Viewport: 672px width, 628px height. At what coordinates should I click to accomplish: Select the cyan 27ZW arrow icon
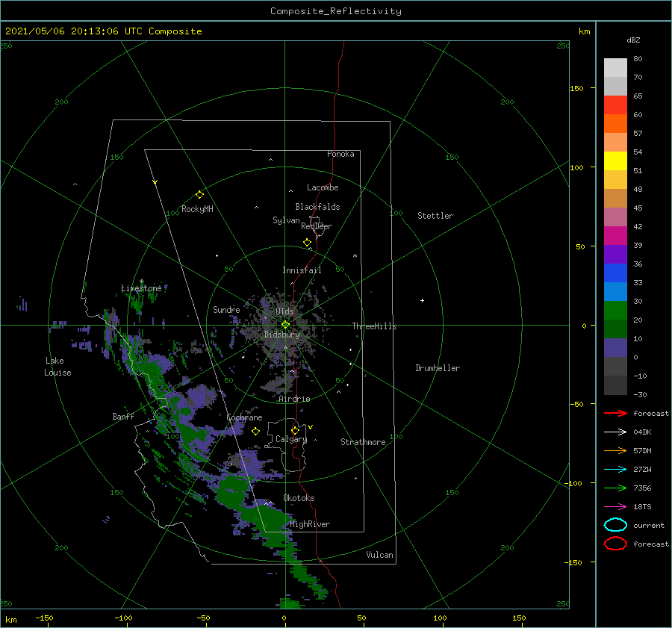(x=615, y=470)
